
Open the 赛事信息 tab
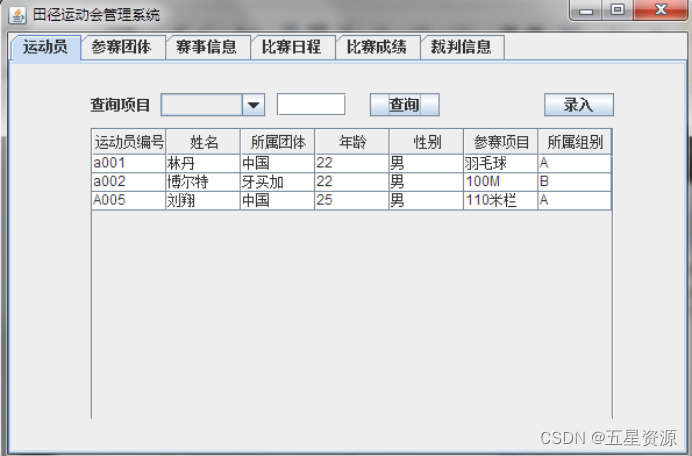tap(208, 47)
